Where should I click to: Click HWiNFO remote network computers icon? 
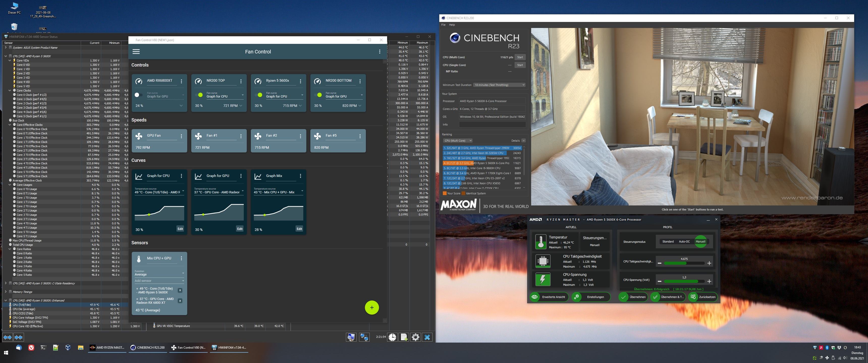tap(364, 337)
